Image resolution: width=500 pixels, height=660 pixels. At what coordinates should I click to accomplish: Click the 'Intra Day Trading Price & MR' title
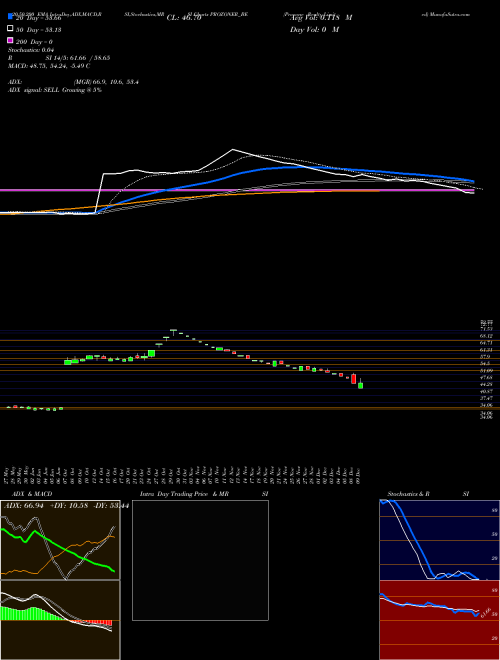(184, 494)
